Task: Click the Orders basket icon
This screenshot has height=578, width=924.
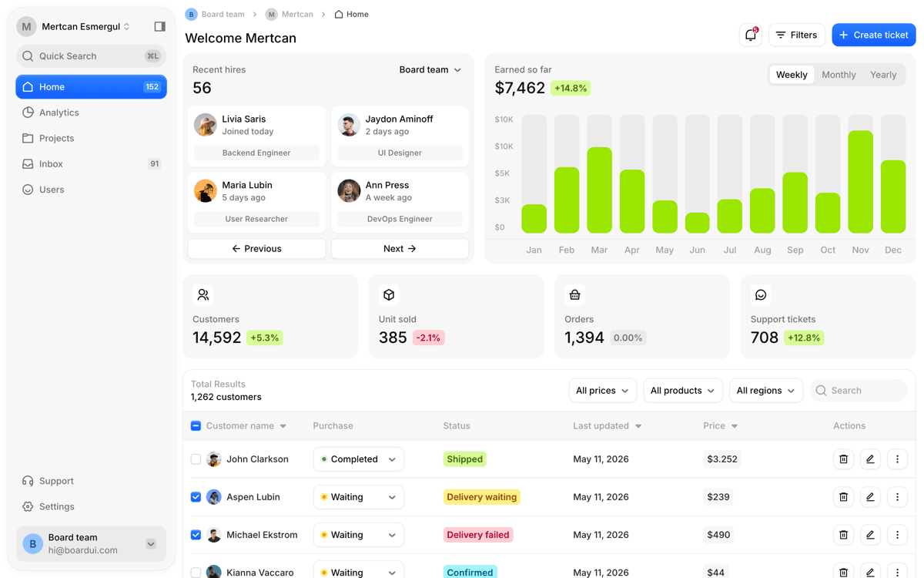Action: point(574,295)
